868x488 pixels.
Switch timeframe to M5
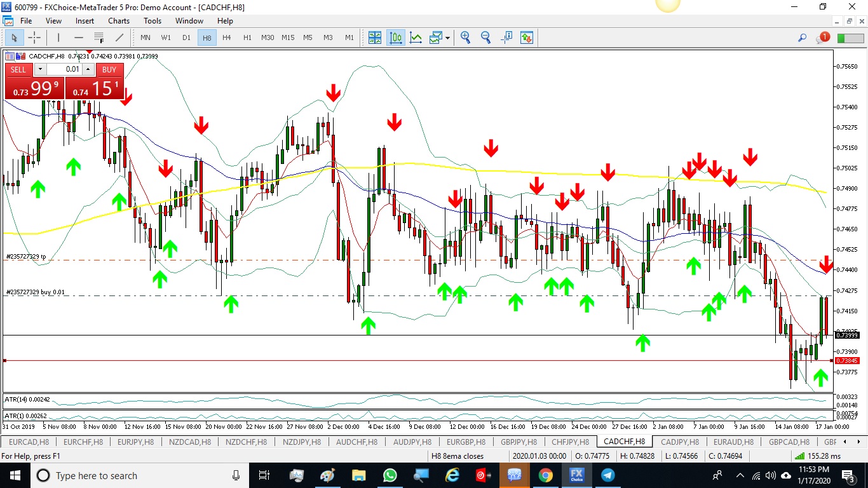click(308, 37)
